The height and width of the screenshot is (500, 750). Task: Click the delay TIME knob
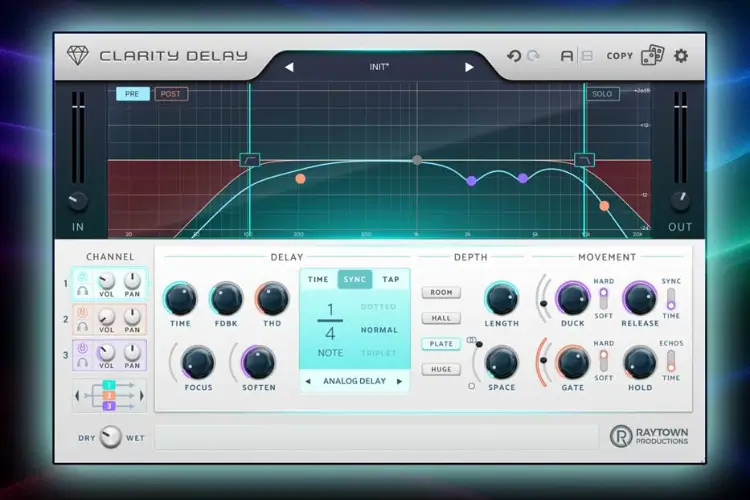point(180,299)
